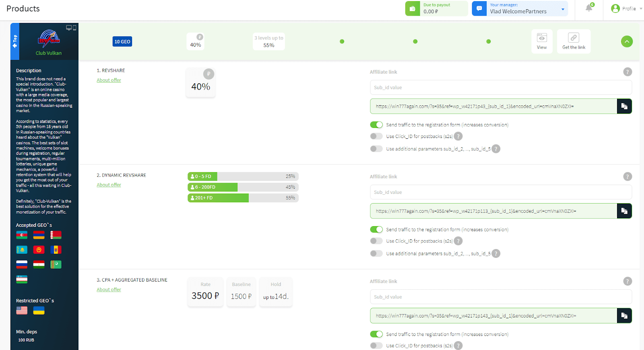Click the 10 GEO badge

(x=122, y=41)
